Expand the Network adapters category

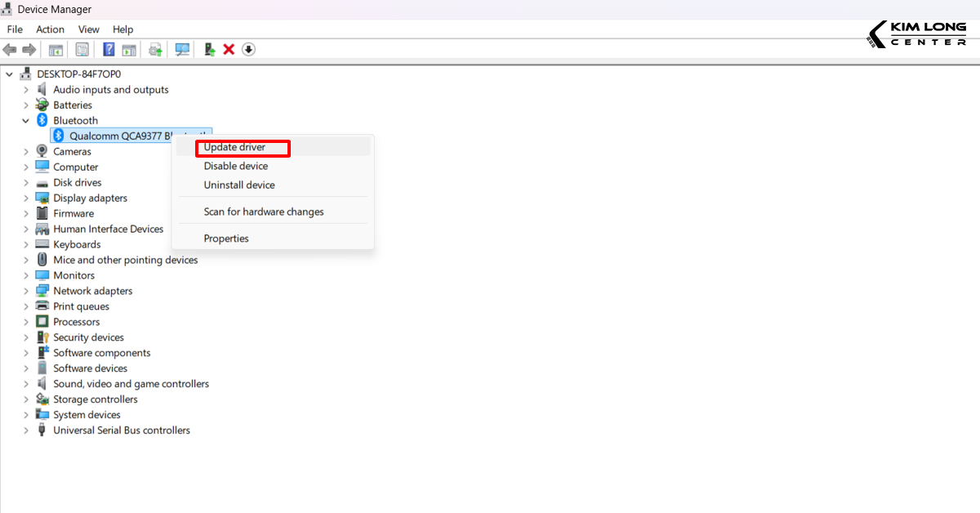click(x=25, y=290)
